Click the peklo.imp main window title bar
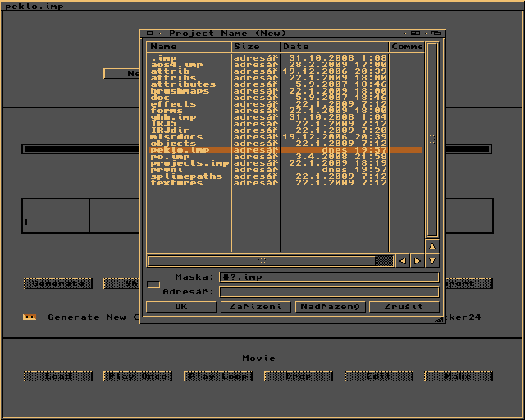This screenshot has width=525, height=420. pos(262,6)
